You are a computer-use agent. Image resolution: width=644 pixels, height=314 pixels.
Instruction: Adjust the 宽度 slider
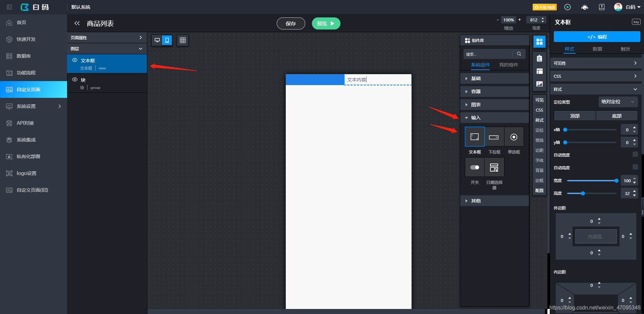592,181
